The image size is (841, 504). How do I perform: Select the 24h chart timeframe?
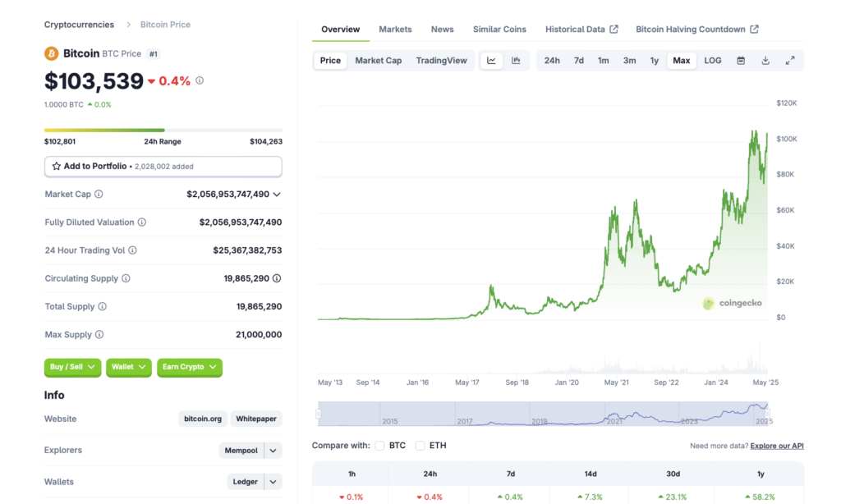(552, 61)
